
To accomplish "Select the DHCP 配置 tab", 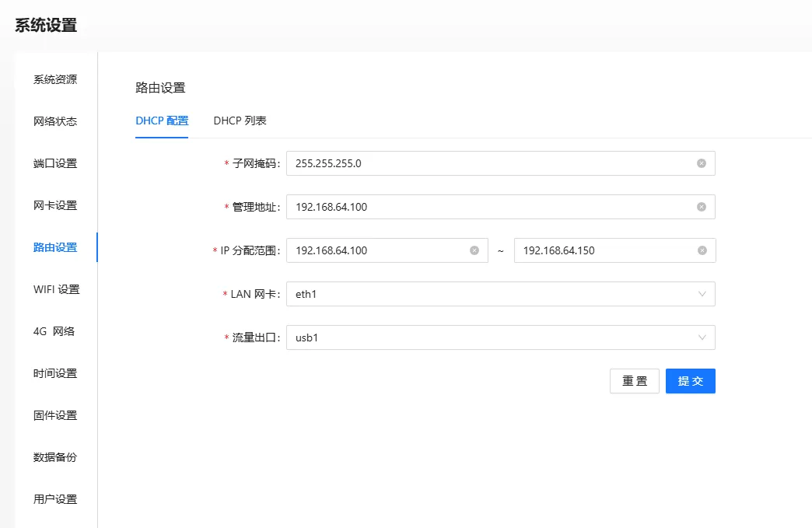I will (x=162, y=121).
